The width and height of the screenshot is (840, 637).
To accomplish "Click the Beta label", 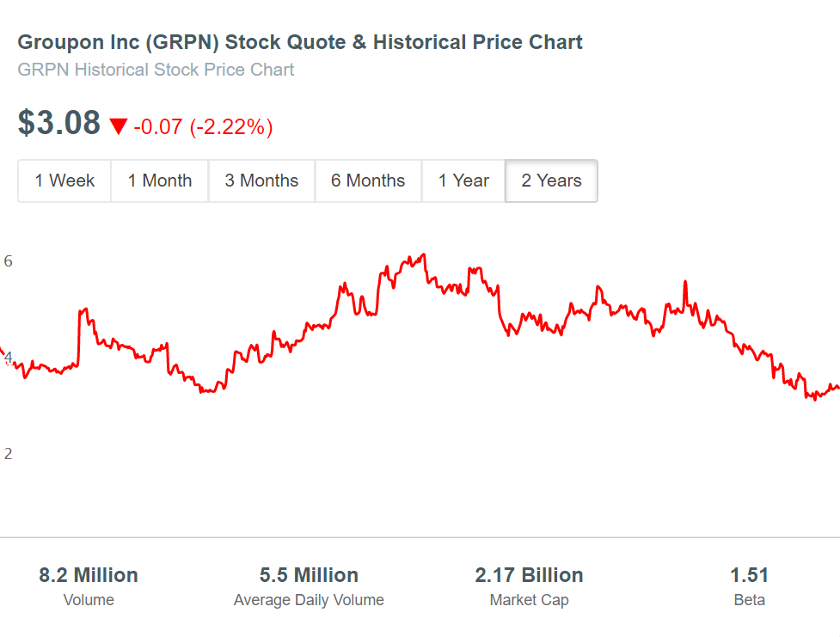I will pos(749,600).
